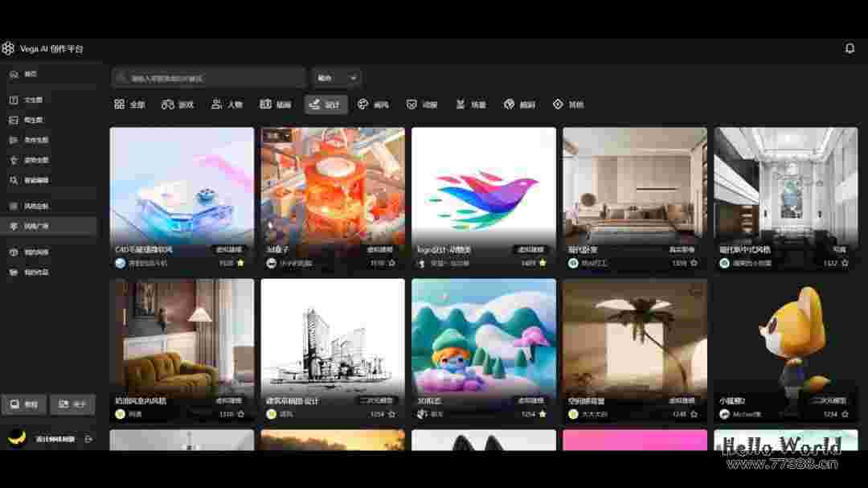The width and height of the screenshot is (868, 488).
Task: Select the highlighted 设计 design category tab
Action: pos(325,105)
